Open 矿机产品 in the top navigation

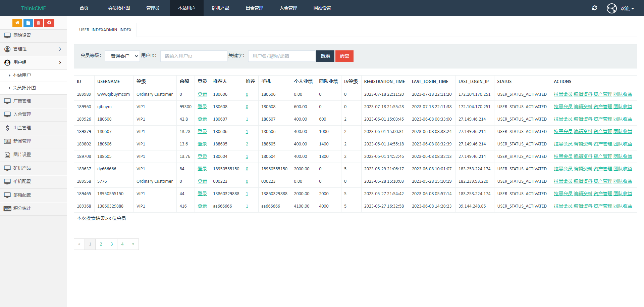tap(220, 8)
